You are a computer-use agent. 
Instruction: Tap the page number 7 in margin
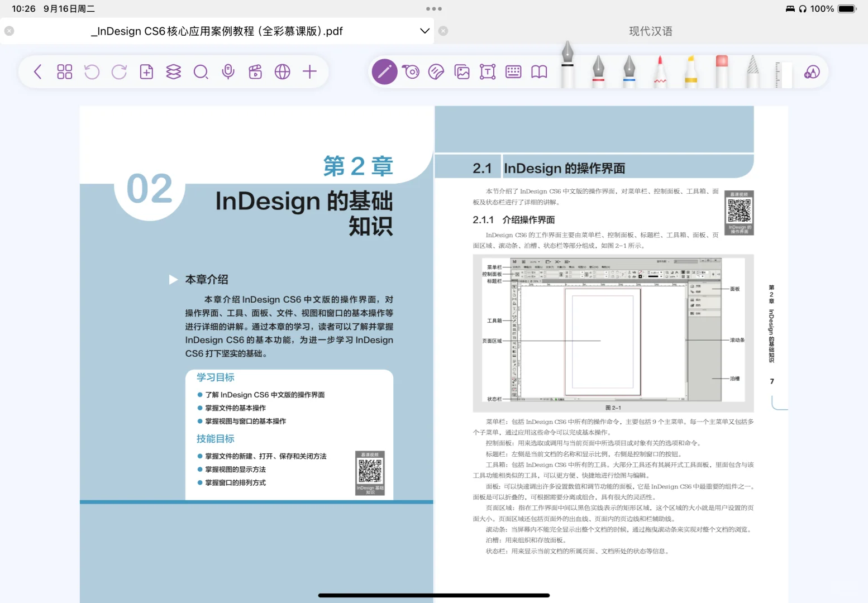(x=772, y=381)
